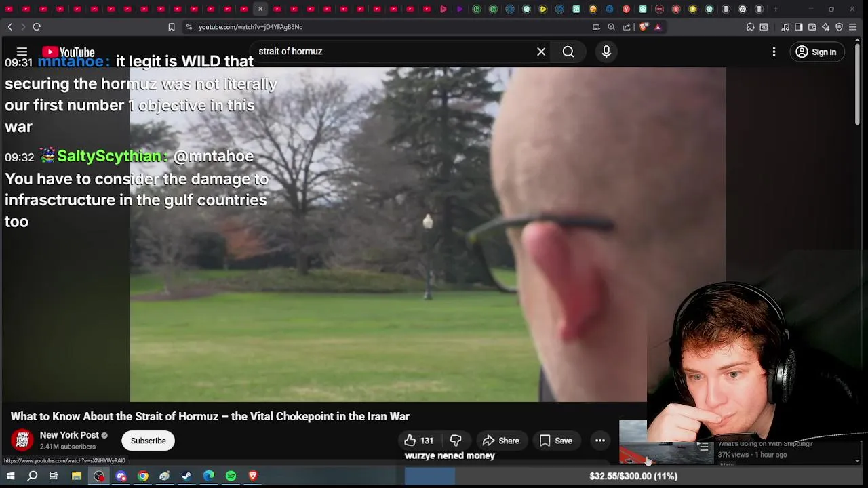Open Steam from taskbar
Screen dimensions: 868x488
[186, 476]
